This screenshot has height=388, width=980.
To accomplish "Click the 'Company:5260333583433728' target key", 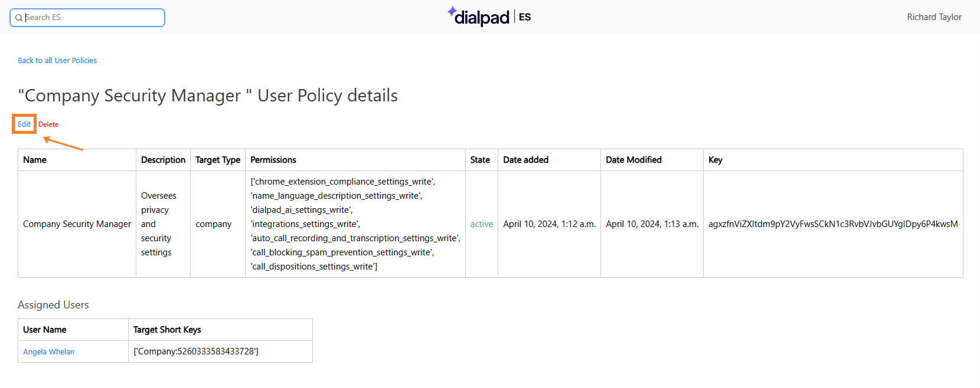I will coord(196,351).
